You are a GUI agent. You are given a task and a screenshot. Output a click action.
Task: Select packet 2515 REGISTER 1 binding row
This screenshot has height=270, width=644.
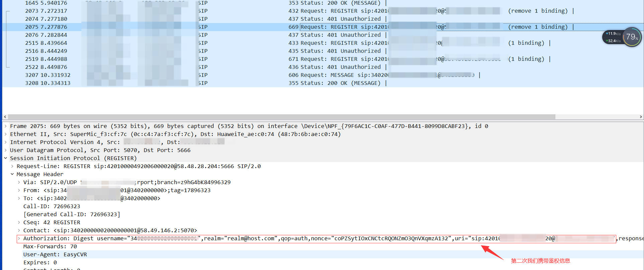323,43
